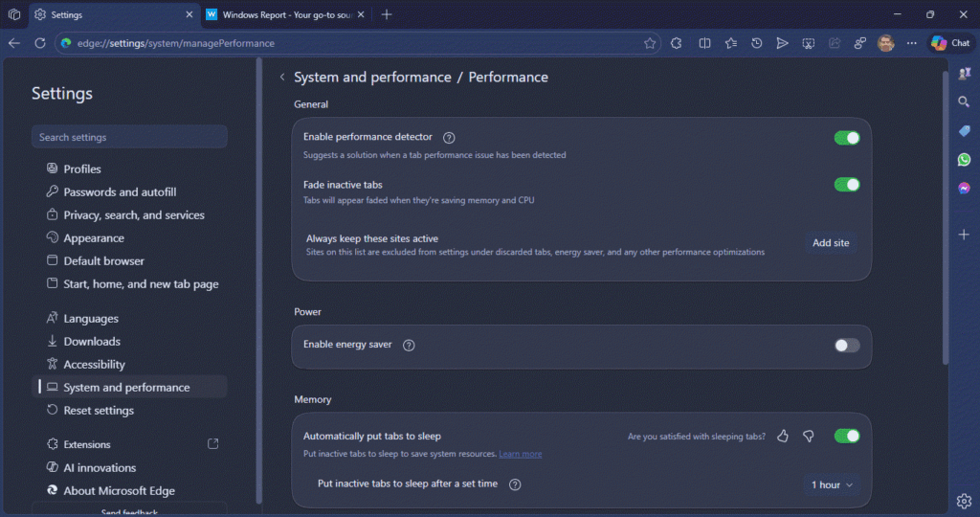Open the Extensions puzzle icon in toolbar
The image size is (980, 517).
click(677, 43)
